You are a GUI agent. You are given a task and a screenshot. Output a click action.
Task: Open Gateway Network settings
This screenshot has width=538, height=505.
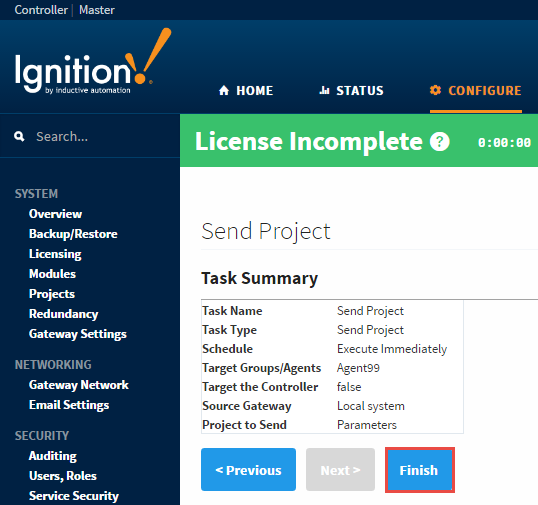pyautogui.click(x=79, y=385)
